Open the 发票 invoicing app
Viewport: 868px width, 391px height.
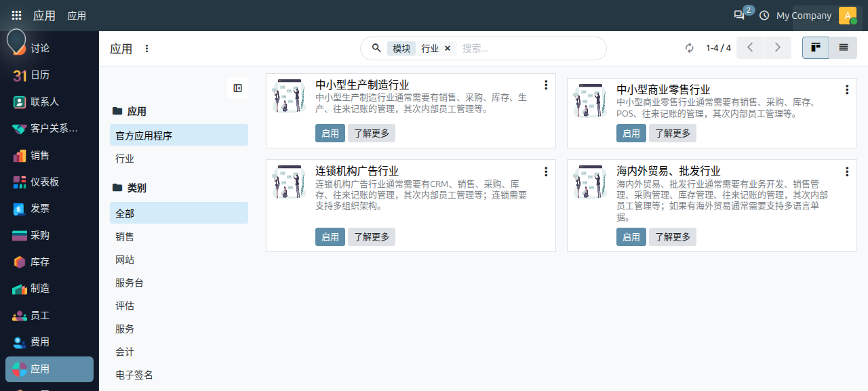click(x=50, y=209)
